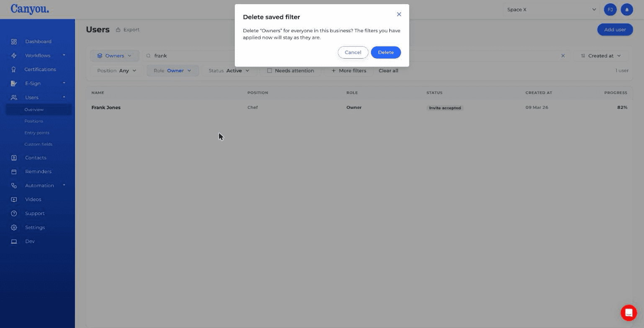
Task: Open the Custom fields submenu item
Action: pyautogui.click(x=38, y=144)
